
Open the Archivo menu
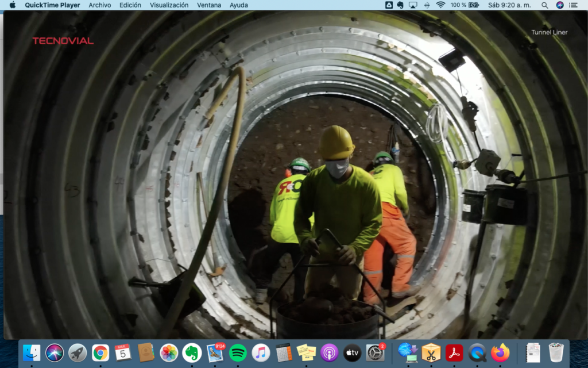click(x=100, y=5)
